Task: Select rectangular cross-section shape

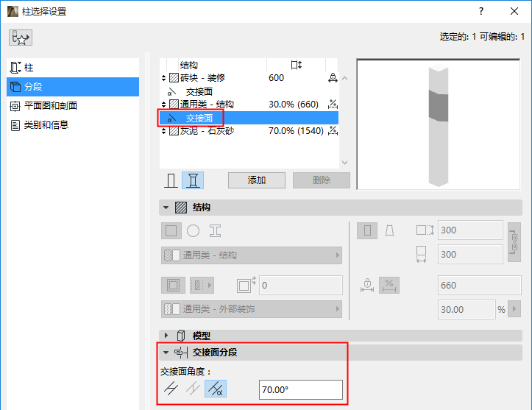Action: point(171,231)
